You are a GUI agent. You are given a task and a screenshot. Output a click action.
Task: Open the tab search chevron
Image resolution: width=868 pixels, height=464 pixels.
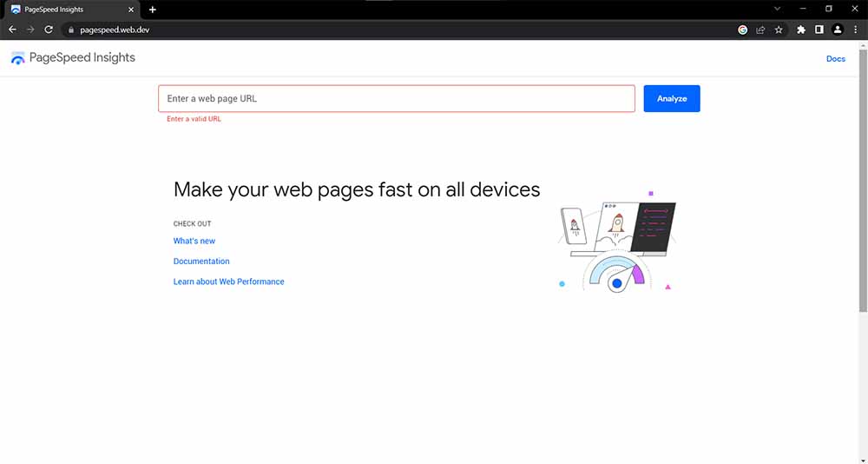pyautogui.click(x=777, y=9)
